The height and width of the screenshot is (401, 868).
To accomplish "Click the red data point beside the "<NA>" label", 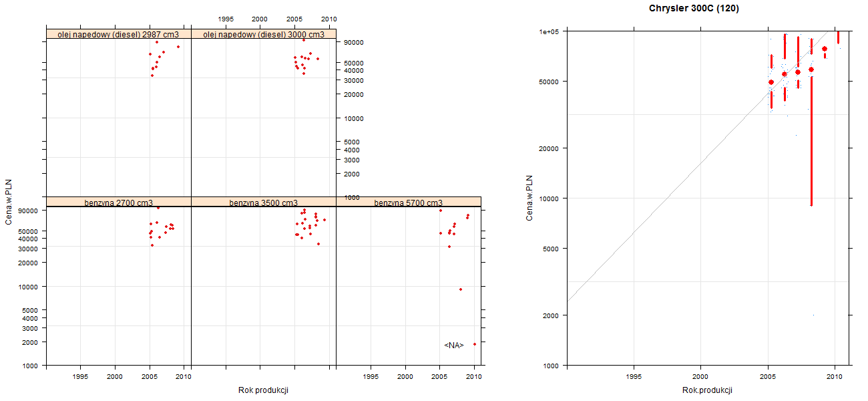I will 475,344.
